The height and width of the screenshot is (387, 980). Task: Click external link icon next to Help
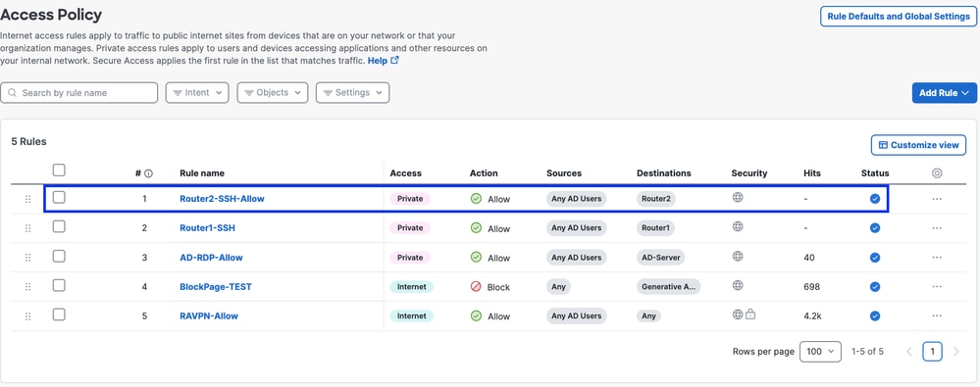click(394, 61)
